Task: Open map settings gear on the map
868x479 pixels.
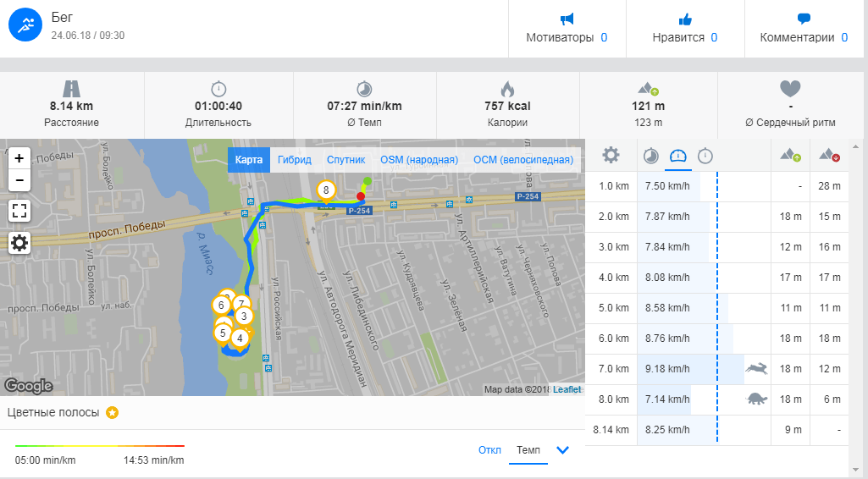Action: click(x=19, y=244)
